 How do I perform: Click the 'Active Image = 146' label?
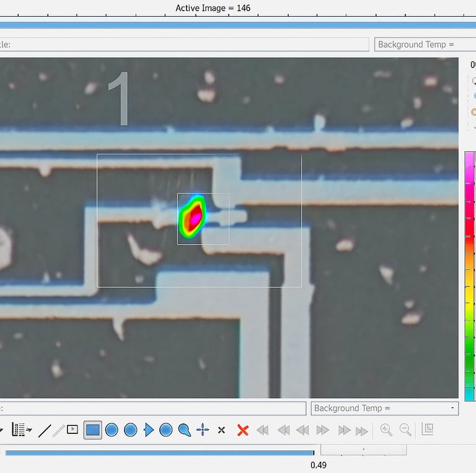213,8
